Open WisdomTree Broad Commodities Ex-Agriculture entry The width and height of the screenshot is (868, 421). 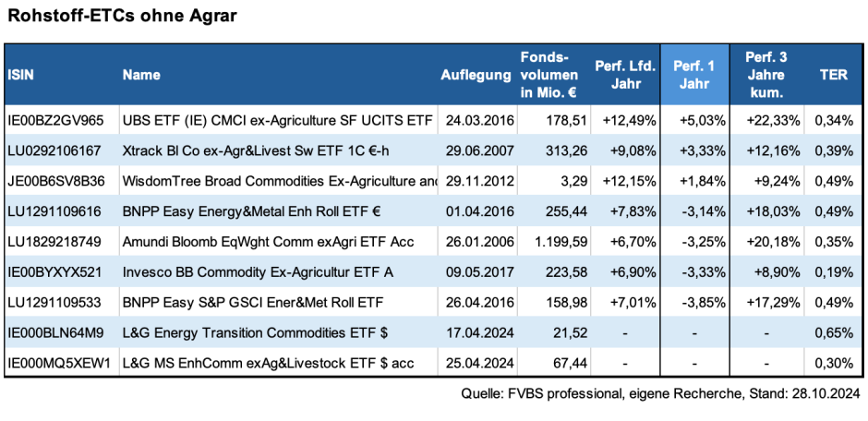click(279, 180)
